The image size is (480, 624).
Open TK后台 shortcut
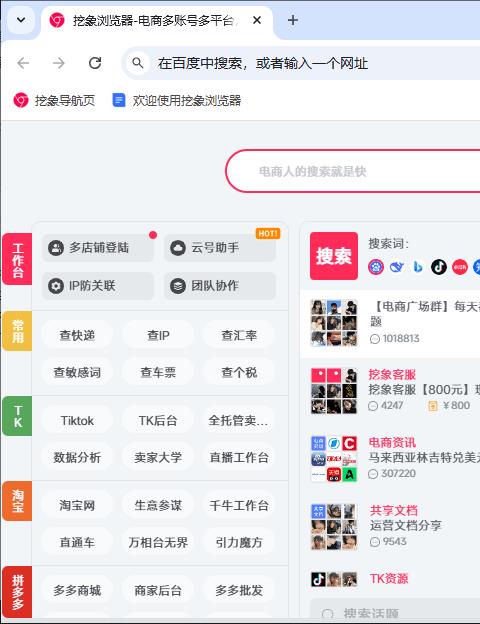click(158, 420)
